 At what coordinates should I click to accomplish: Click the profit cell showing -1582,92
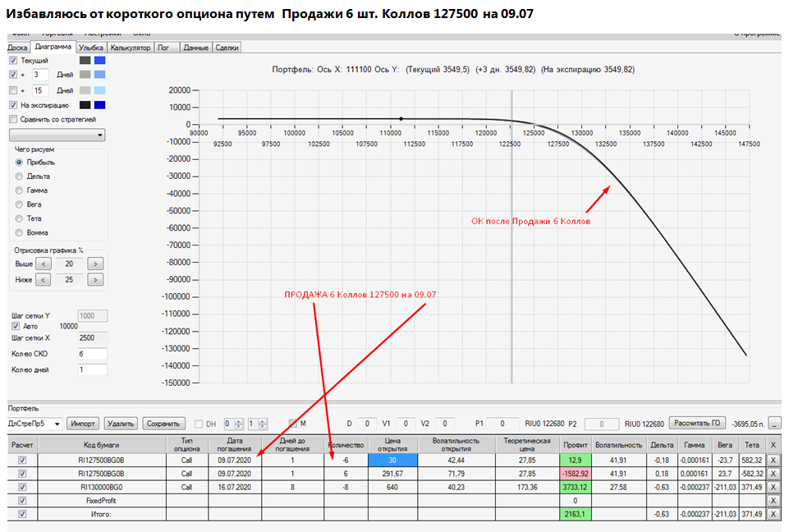tap(575, 474)
